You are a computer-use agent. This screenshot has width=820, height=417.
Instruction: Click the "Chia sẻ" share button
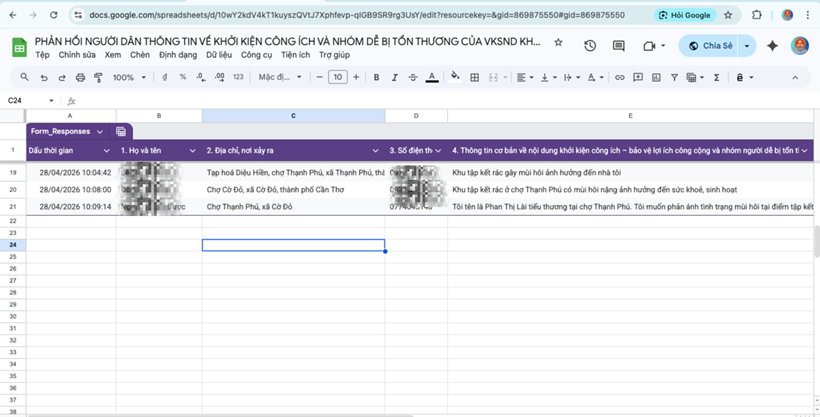click(x=710, y=46)
